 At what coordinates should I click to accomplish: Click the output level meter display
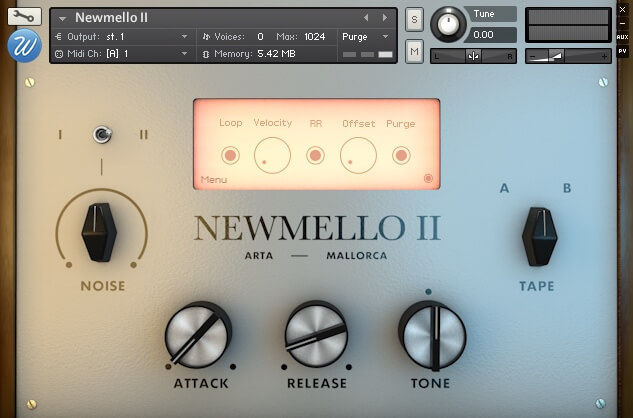click(x=568, y=25)
